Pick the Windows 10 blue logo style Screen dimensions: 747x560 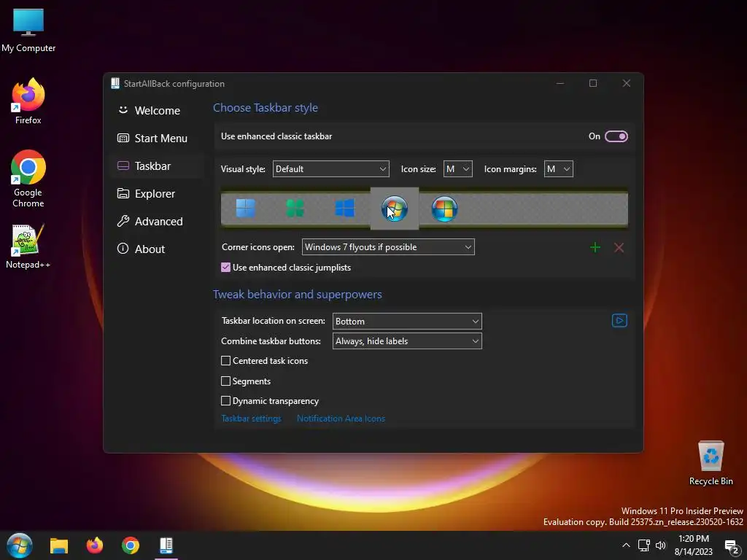click(x=344, y=209)
